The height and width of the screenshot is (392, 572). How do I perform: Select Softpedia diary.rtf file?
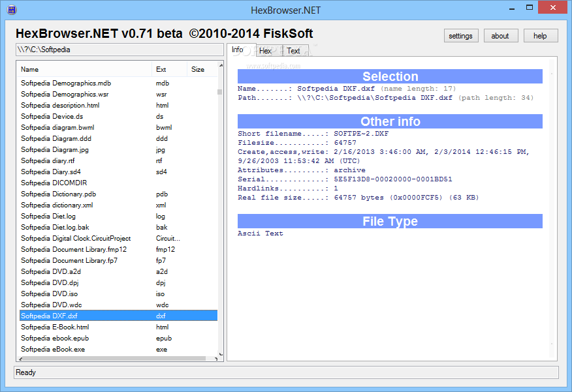coord(118,160)
